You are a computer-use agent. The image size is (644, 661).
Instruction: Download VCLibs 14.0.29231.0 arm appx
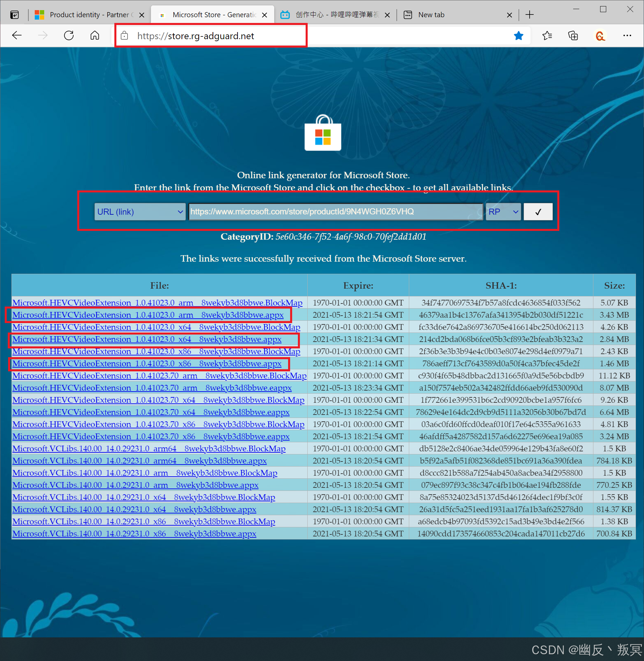click(x=135, y=485)
